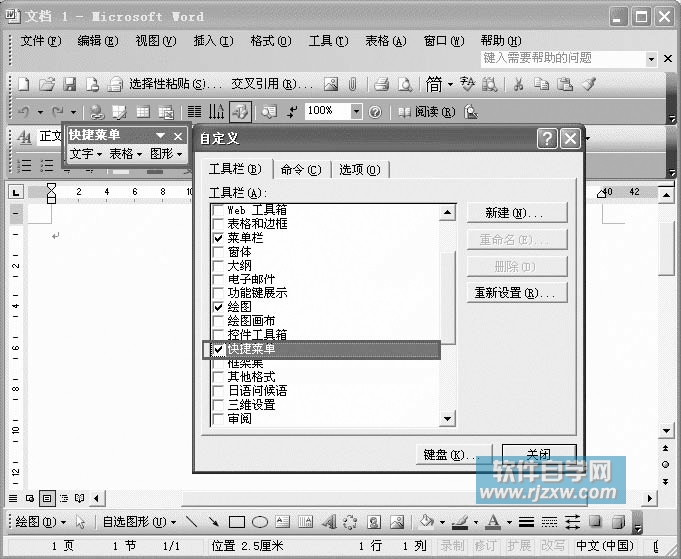
Task: Click the Select Objects pointer icon
Action: [80, 522]
